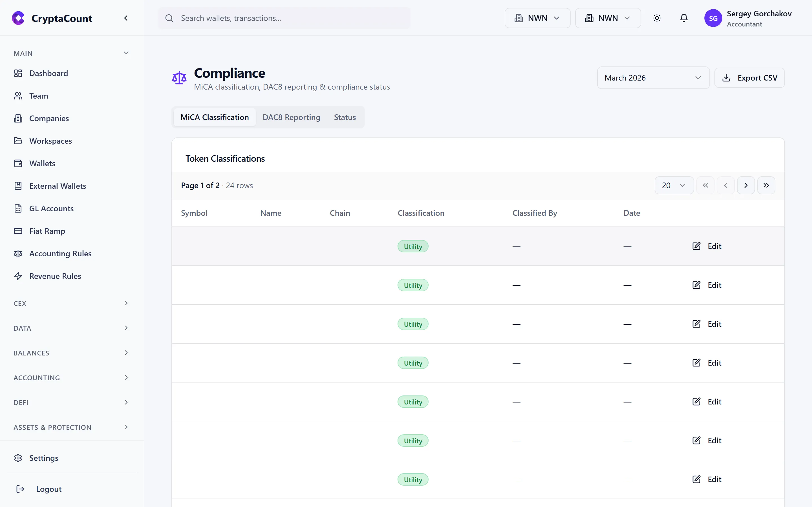The image size is (812, 507).
Task: Open the Status tab
Action: click(x=345, y=117)
